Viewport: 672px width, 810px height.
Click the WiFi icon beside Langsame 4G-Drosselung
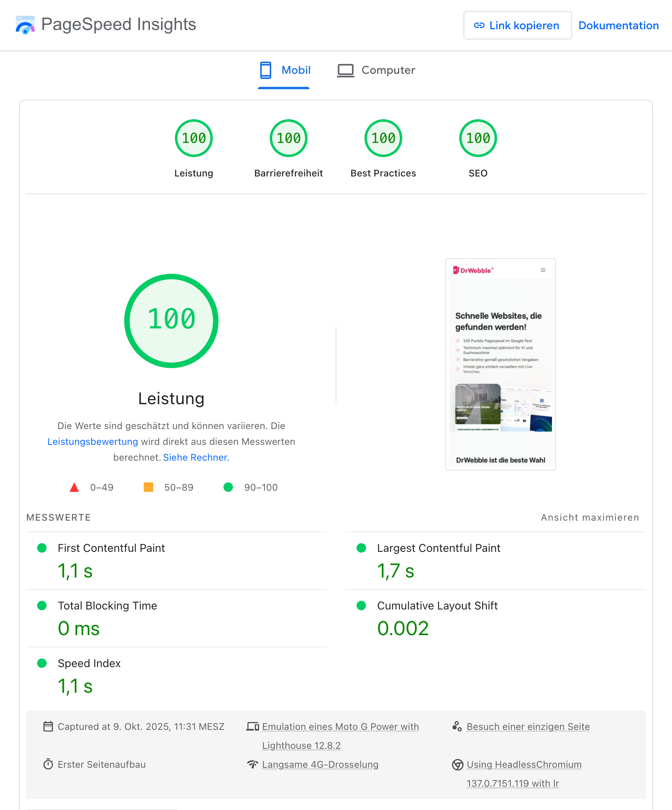tap(253, 764)
